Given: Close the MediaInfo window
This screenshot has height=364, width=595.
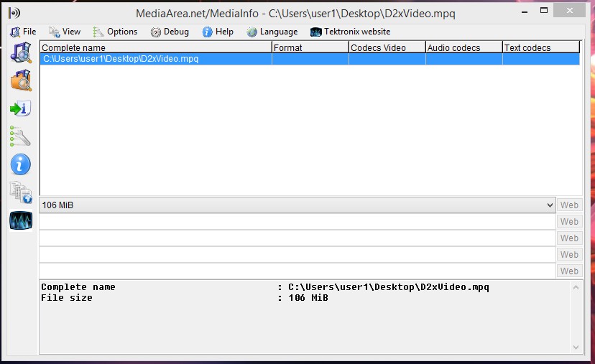Looking at the screenshot, I should (569, 11).
